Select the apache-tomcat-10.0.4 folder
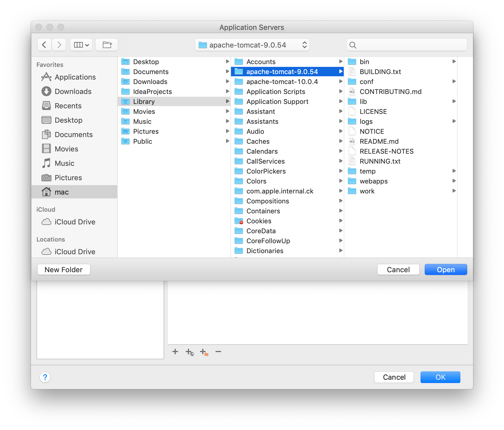The width and height of the screenshot is (504, 430). (287, 82)
